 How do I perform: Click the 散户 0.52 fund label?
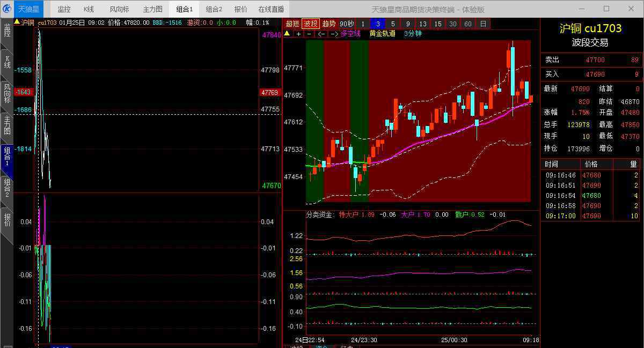click(x=470, y=214)
